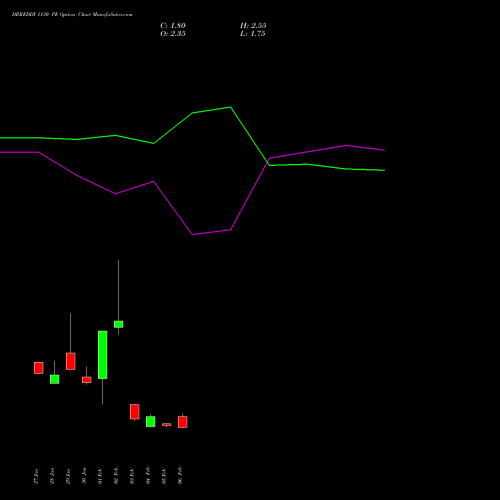Select the low price 'L: 1.75' value
500x500 pixels.
pyautogui.click(x=253, y=34)
